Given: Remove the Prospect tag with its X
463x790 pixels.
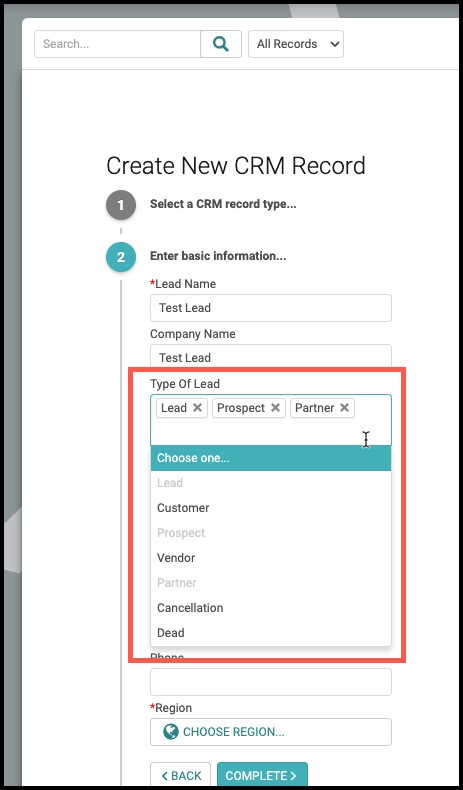Looking at the screenshot, I should (x=275, y=408).
